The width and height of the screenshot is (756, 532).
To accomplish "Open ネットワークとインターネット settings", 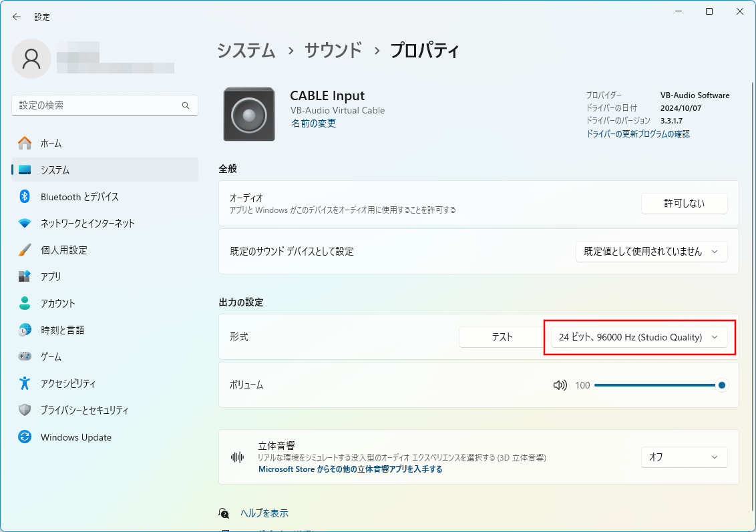I will (105, 223).
